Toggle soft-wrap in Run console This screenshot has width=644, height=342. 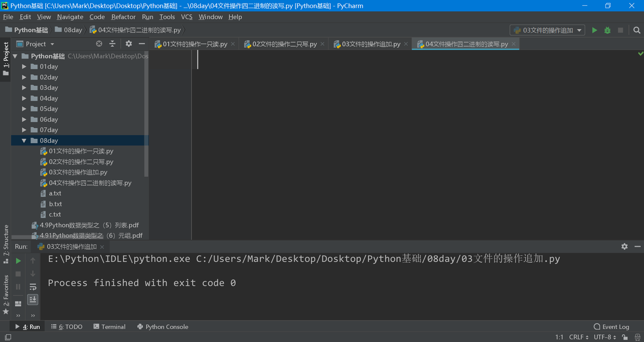33,286
